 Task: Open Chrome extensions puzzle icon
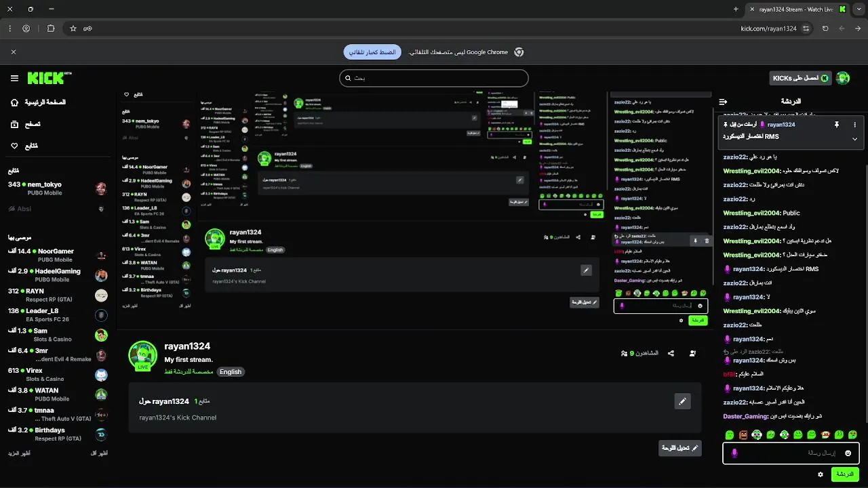pyautogui.click(x=51, y=28)
